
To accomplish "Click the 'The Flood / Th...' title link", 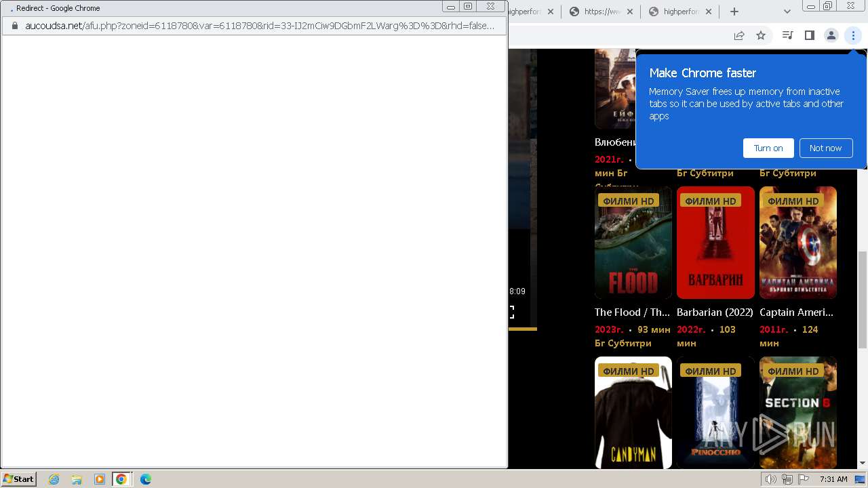I will pyautogui.click(x=632, y=312).
